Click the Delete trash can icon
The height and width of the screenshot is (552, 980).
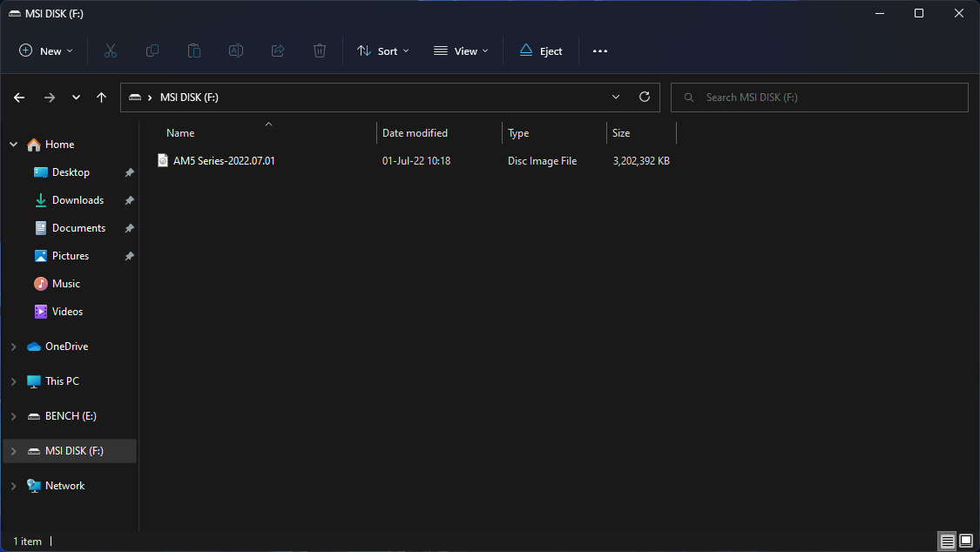tap(320, 50)
